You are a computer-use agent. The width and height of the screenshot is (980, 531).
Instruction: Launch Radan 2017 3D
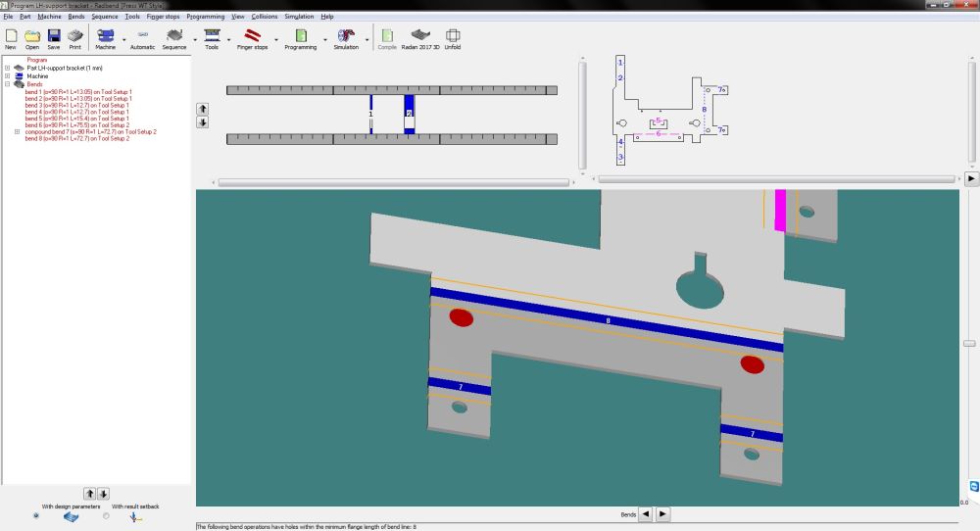click(419, 36)
